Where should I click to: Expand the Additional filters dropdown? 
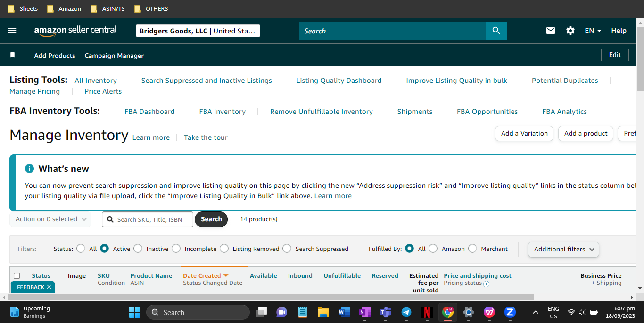point(563,249)
